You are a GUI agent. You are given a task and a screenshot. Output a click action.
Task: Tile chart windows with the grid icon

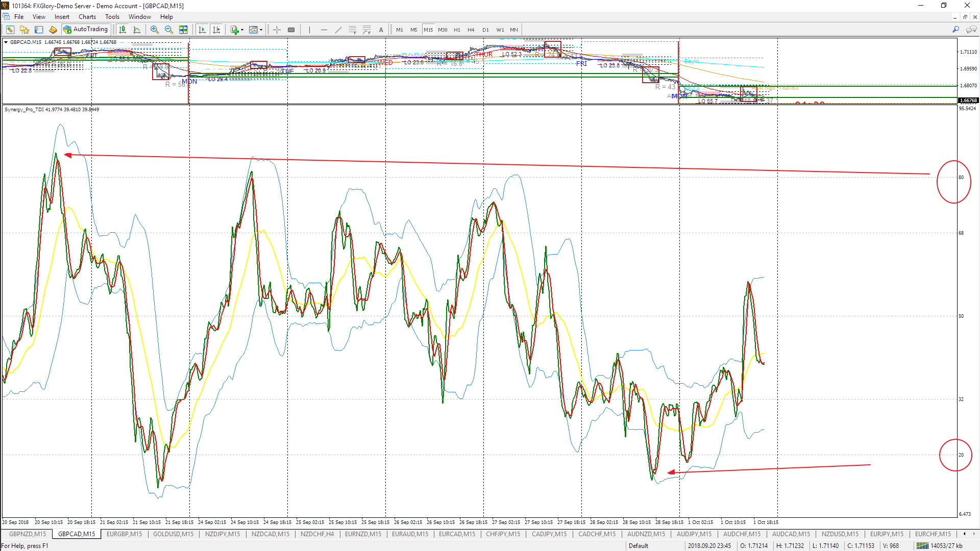point(183,30)
